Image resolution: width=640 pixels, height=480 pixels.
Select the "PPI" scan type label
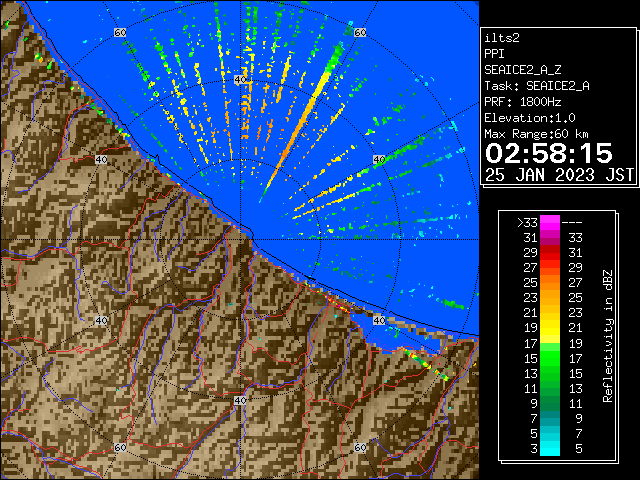(494, 54)
